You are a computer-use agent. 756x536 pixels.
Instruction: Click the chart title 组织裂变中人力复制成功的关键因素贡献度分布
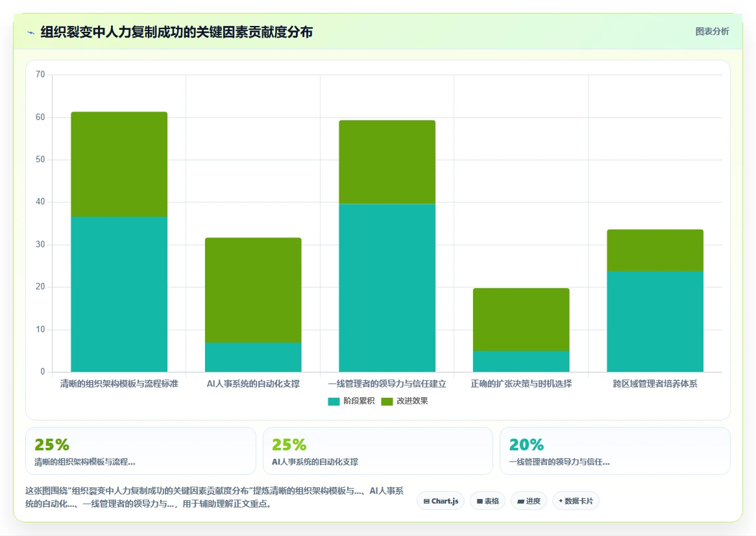click(177, 32)
